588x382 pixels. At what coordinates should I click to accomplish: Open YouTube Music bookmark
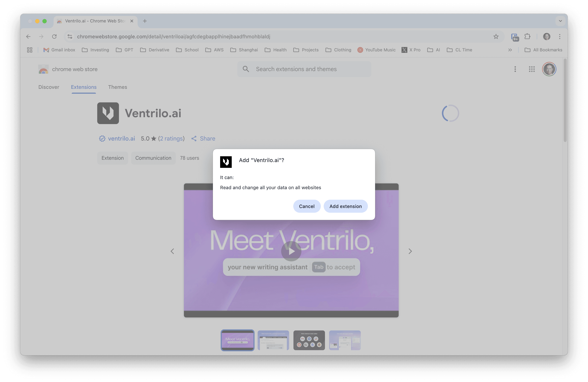pyautogui.click(x=377, y=50)
